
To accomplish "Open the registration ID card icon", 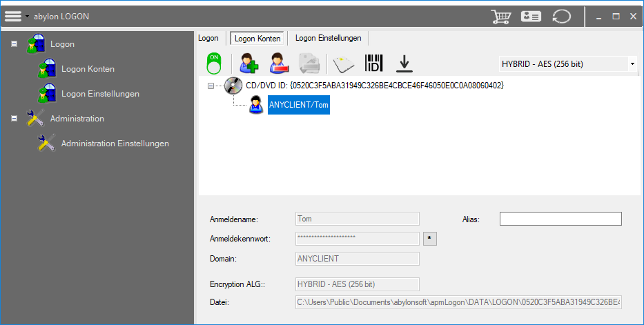I will click(531, 17).
